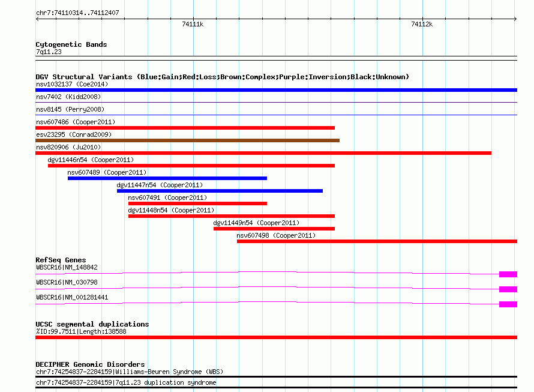Screen dimensions: 534x392
Task: Click the nsv1032137 (Coe2014) blue gain bar
Action: [276, 90]
